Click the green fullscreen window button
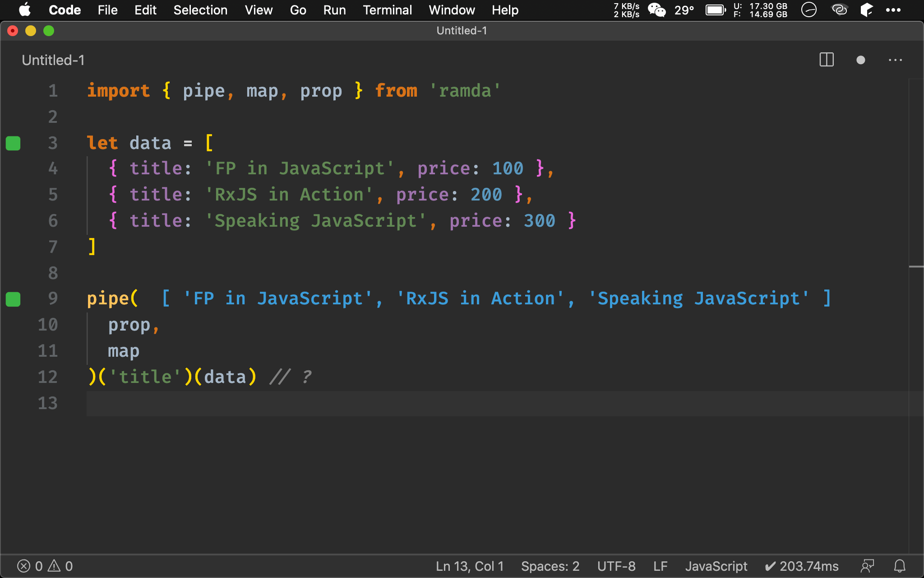The width and height of the screenshot is (924, 578). pyautogui.click(x=49, y=31)
